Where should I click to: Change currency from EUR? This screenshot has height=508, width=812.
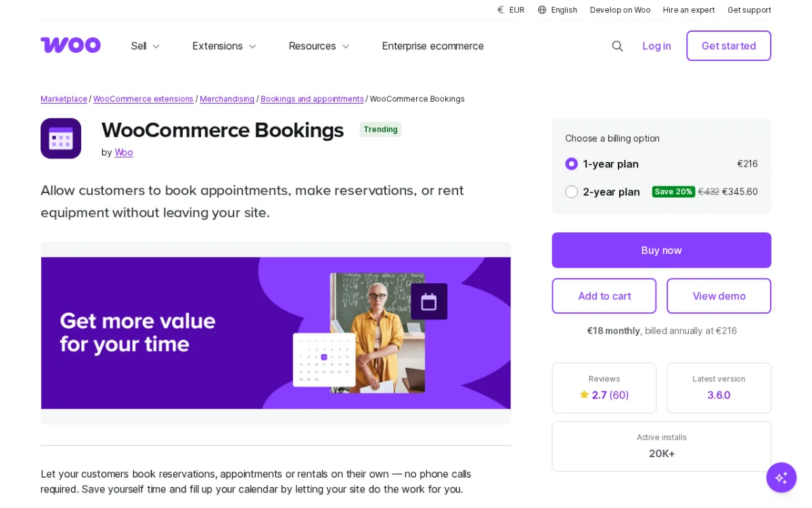[511, 10]
